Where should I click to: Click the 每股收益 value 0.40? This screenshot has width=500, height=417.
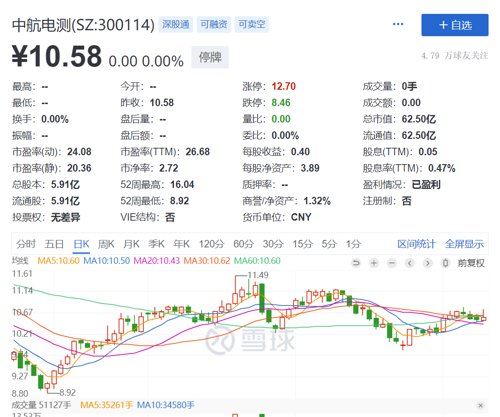[x=300, y=152]
